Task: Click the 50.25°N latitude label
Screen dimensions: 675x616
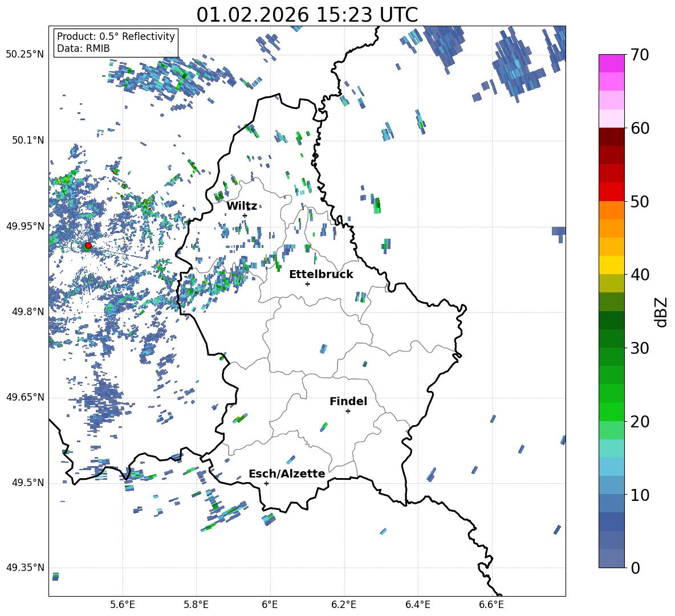Action: [x=25, y=55]
